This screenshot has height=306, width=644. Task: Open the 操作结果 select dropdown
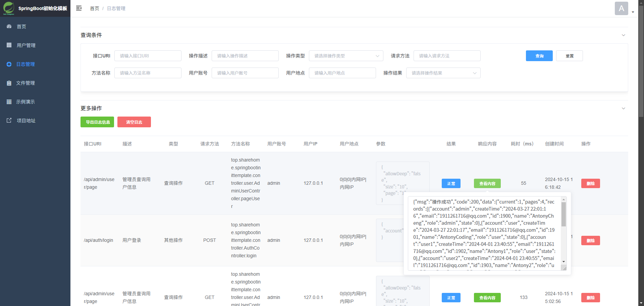pos(443,73)
